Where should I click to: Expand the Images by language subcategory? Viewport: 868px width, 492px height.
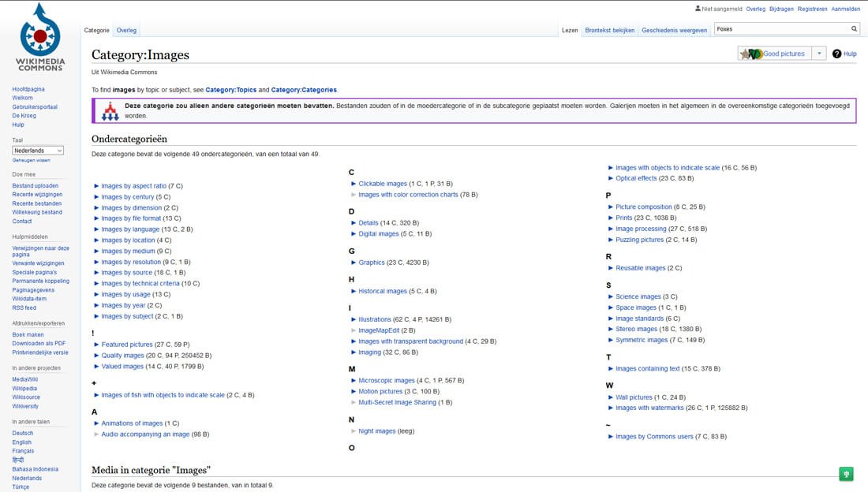(x=95, y=229)
